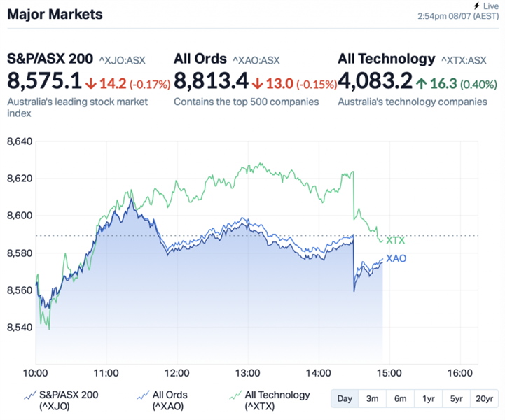Select the 1yr chart range

coord(428,398)
